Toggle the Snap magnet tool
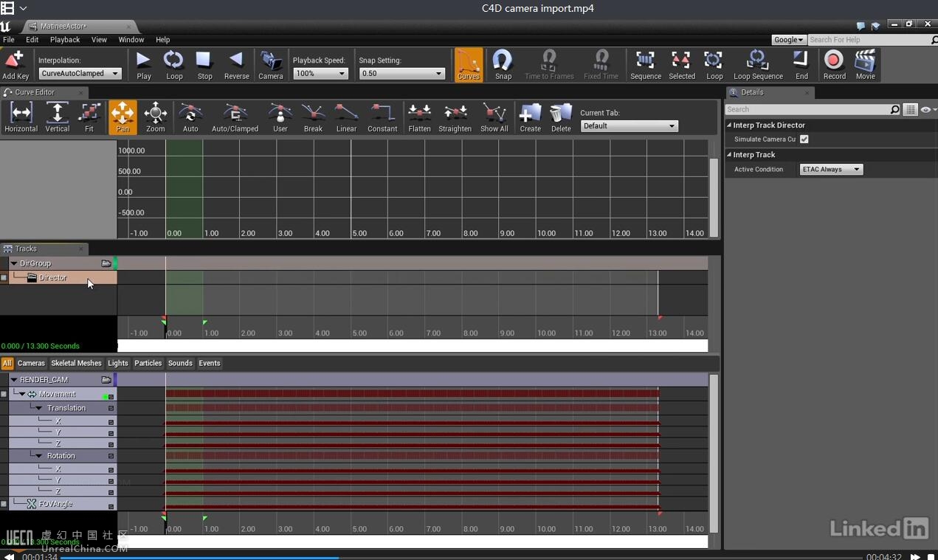The image size is (938, 560). pos(503,65)
